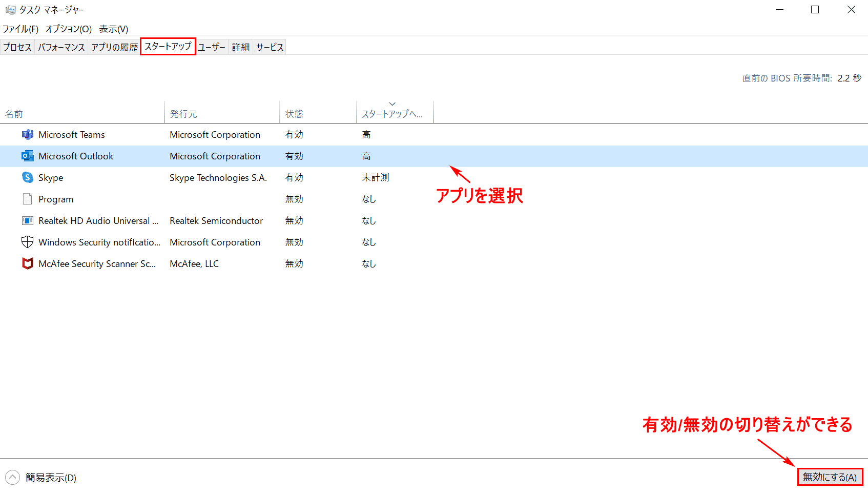Select the スタートアップ tab

168,47
